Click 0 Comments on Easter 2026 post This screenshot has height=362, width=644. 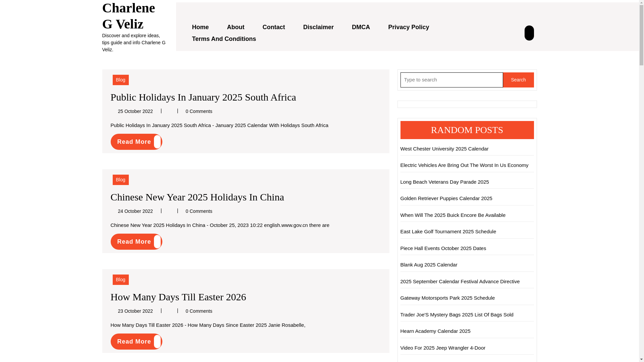click(x=199, y=311)
